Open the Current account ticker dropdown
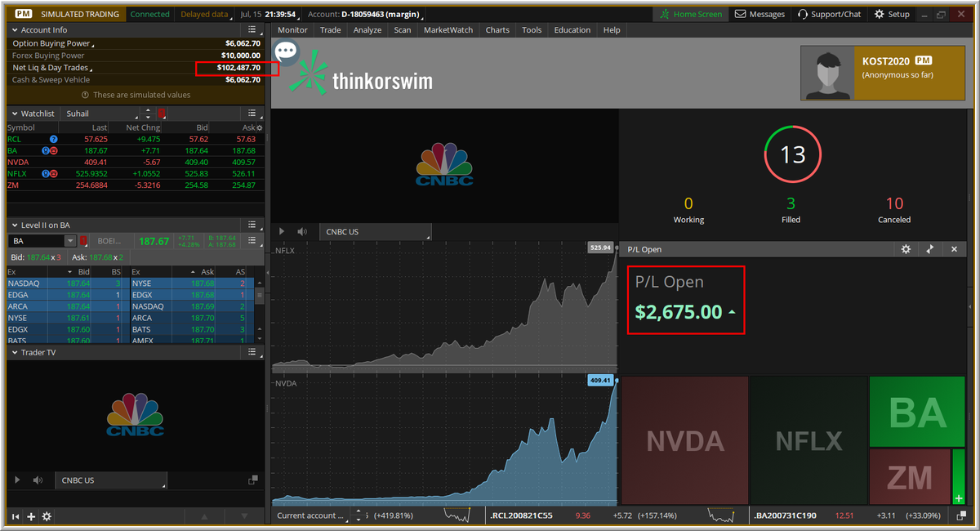The height and width of the screenshot is (531, 980). click(x=314, y=515)
